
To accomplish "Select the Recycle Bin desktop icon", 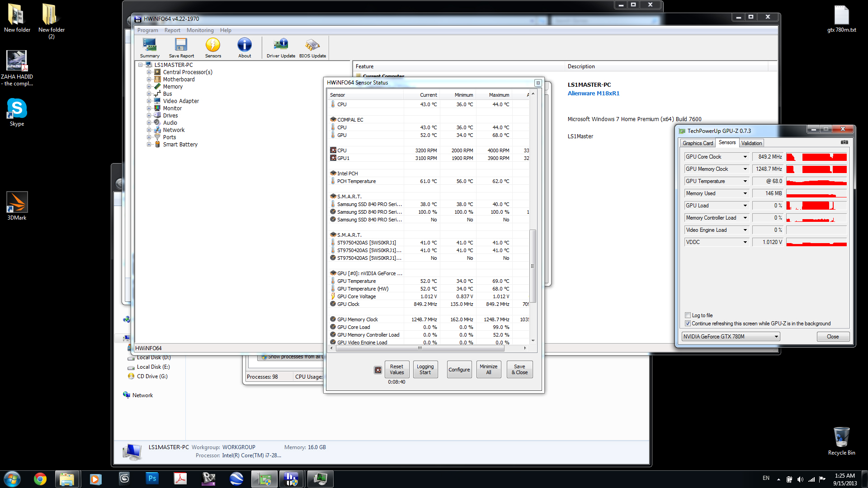I will click(841, 441).
